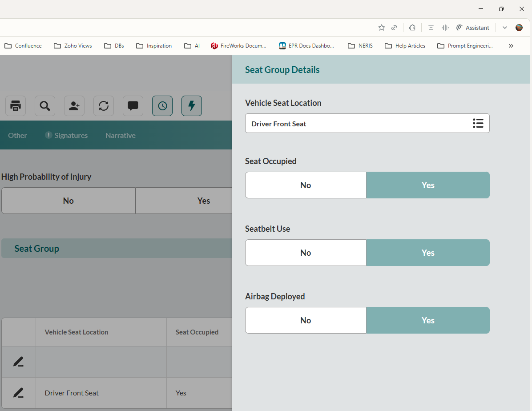532x411 pixels.
Task: Set Seatbelt Use to No
Action: coord(306,253)
